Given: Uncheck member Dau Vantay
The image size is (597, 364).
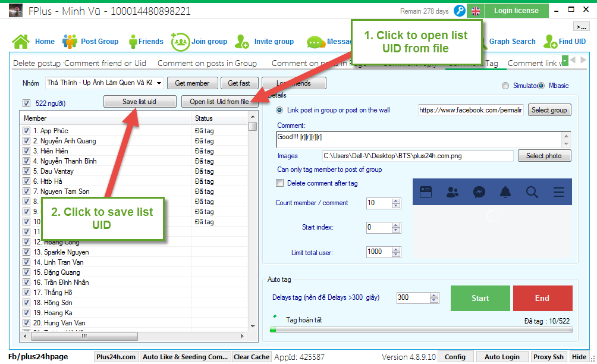Looking at the screenshot, I should 26,171.
